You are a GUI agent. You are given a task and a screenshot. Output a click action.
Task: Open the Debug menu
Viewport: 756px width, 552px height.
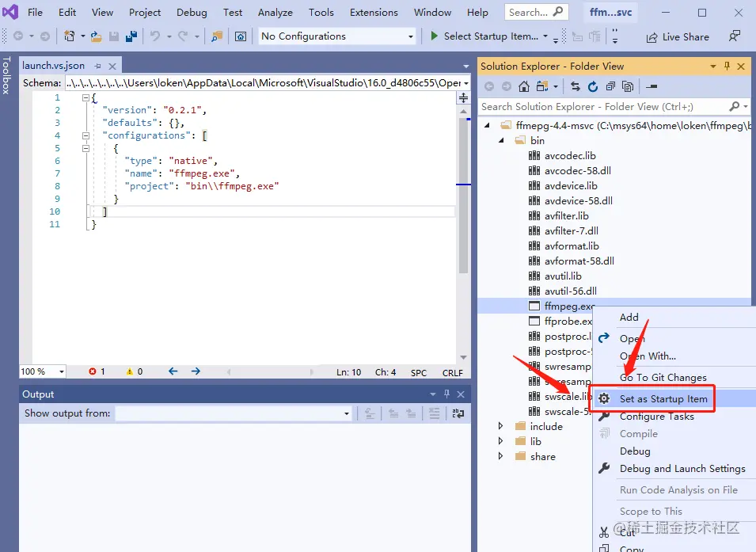[191, 12]
